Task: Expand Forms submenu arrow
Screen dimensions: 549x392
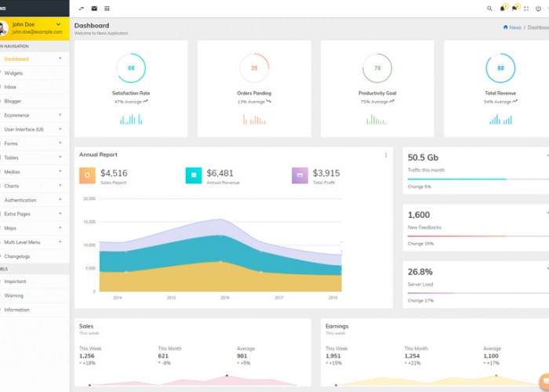Action: click(60, 143)
